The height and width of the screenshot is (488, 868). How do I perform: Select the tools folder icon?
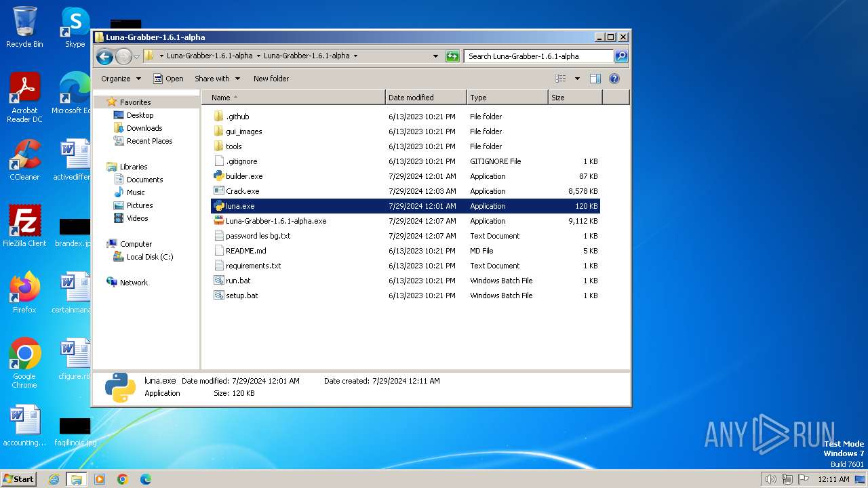click(x=218, y=146)
